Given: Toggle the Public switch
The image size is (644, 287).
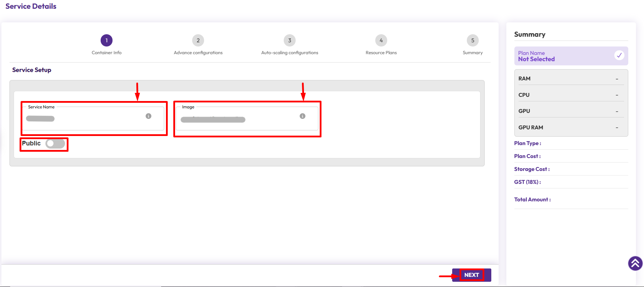Looking at the screenshot, I should click(55, 144).
